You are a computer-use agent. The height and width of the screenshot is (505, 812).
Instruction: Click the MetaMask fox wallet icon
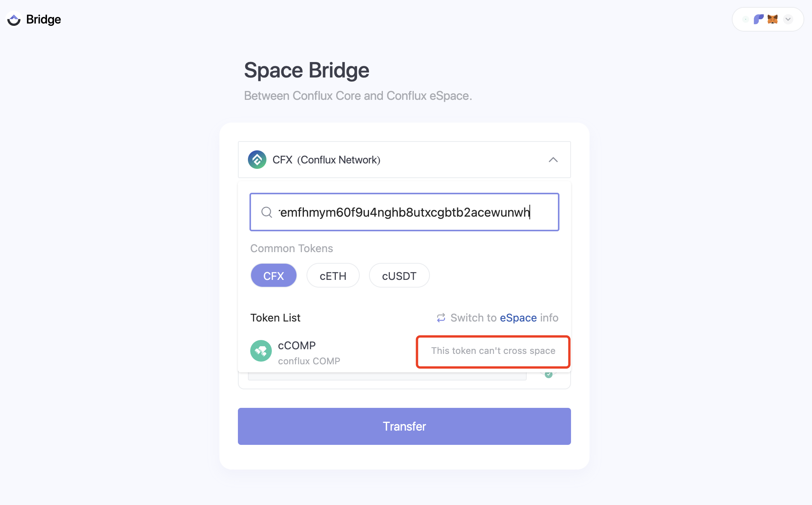[x=773, y=19]
